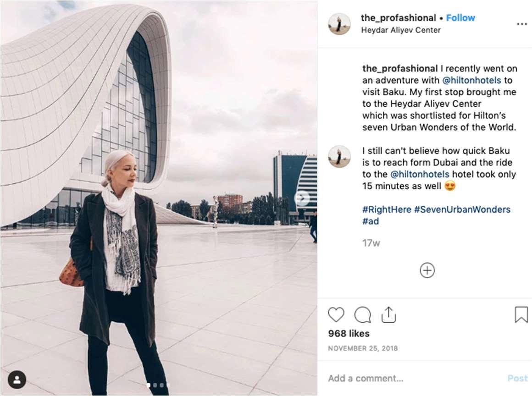Screen dimensions: 532x396
Task: Advance to next photo in carousel
Action: pyautogui.click(x=302, y=198)
